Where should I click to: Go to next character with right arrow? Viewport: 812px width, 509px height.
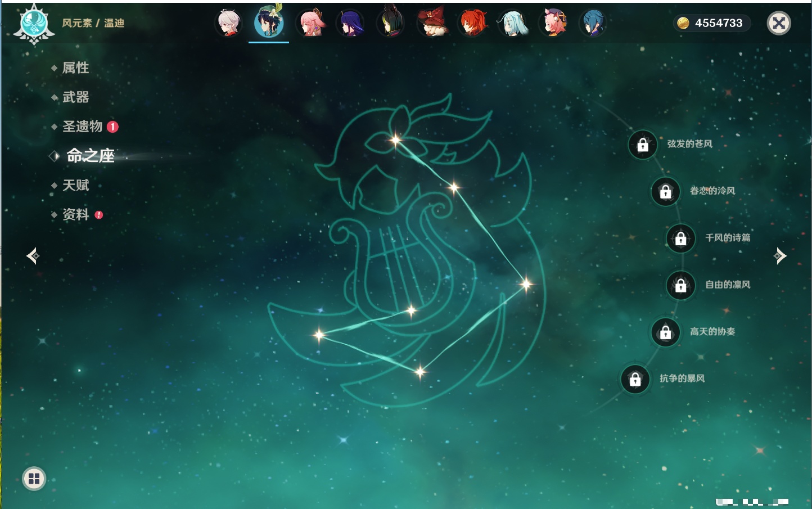[780, 256]
